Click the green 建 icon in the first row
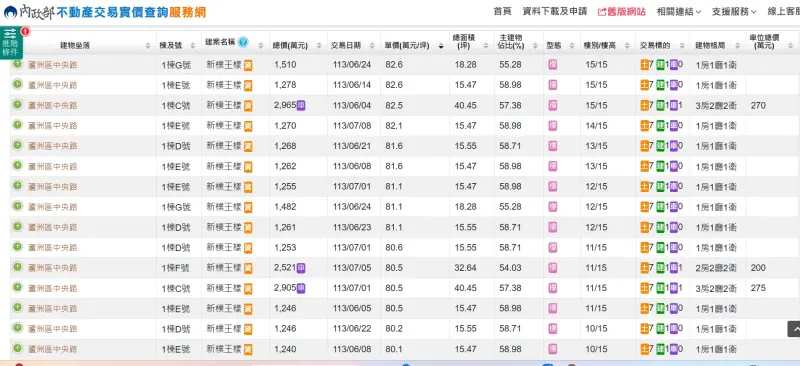The height and width of the screenshot is (366, 800). 660,65
